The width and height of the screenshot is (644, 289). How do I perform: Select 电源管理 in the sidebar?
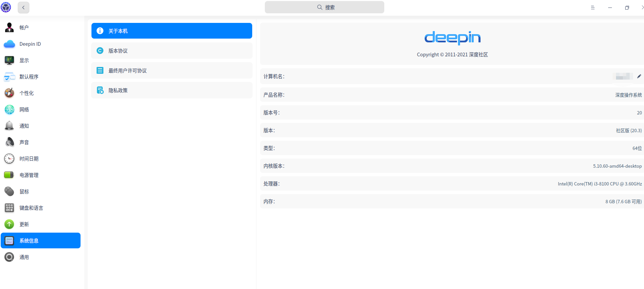[x=41, y=175]
